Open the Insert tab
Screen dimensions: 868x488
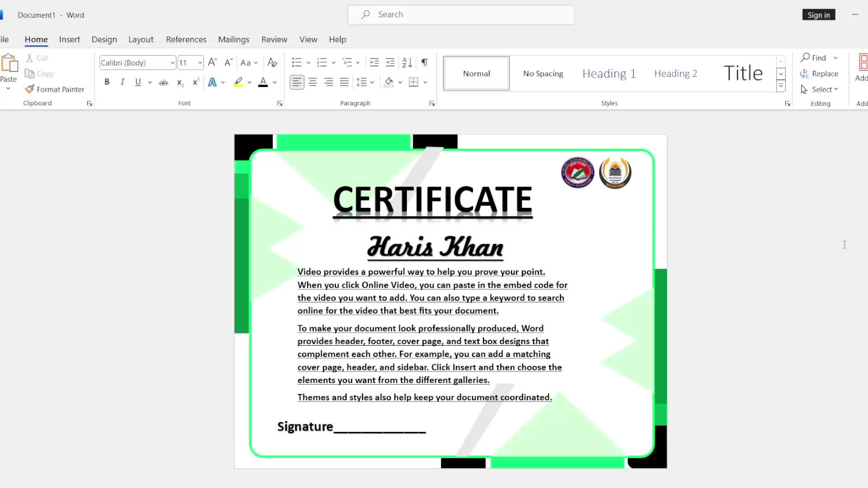[x=69, y=39]
